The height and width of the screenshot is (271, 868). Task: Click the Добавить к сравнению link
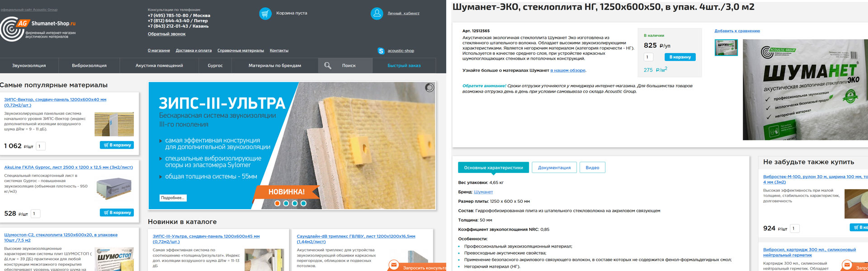[737, 31]
